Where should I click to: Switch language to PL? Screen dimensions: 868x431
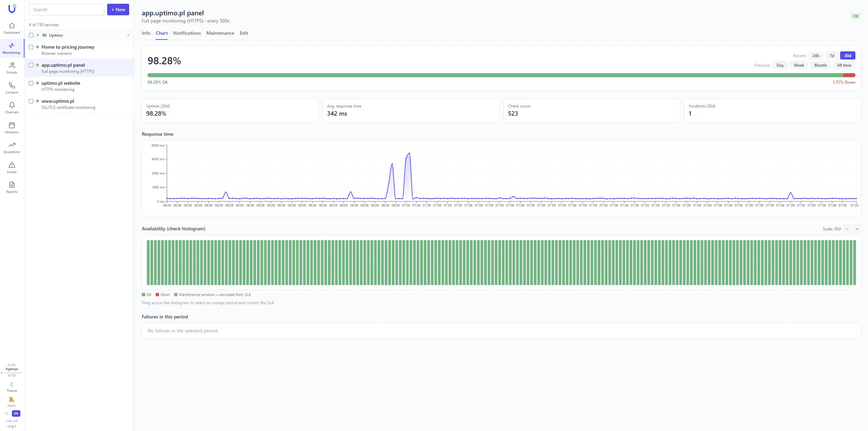(7, 414)
